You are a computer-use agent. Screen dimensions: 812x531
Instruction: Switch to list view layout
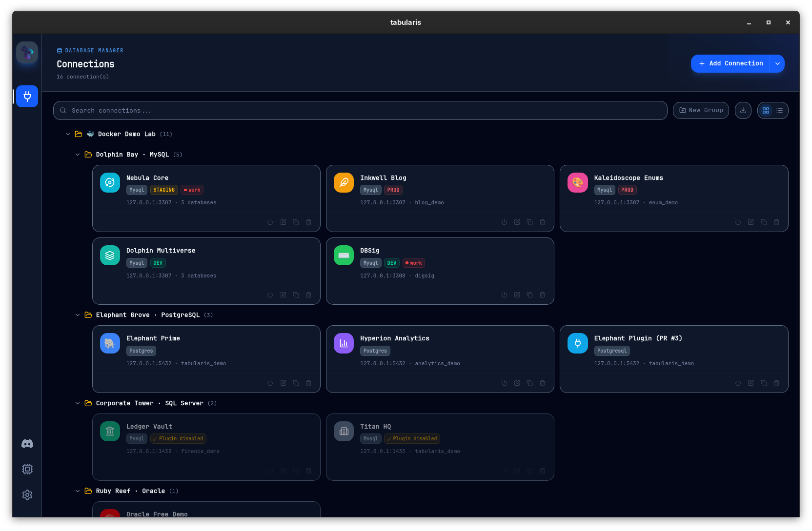(x=780, y=111)
